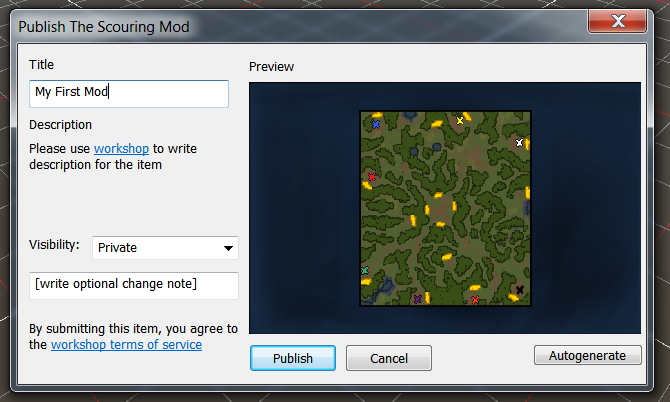
Task: Click the purple start marker on the map
Action: [418, 299]
